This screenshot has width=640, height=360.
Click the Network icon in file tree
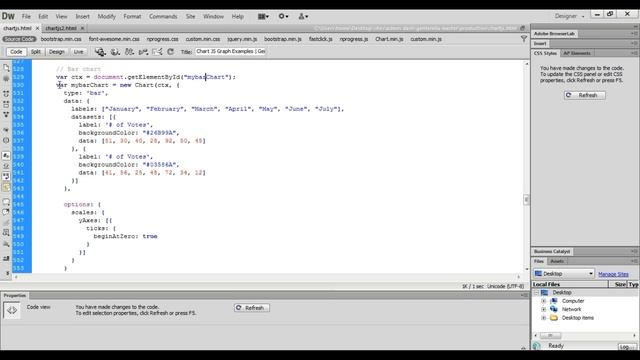tap(554, 309)
